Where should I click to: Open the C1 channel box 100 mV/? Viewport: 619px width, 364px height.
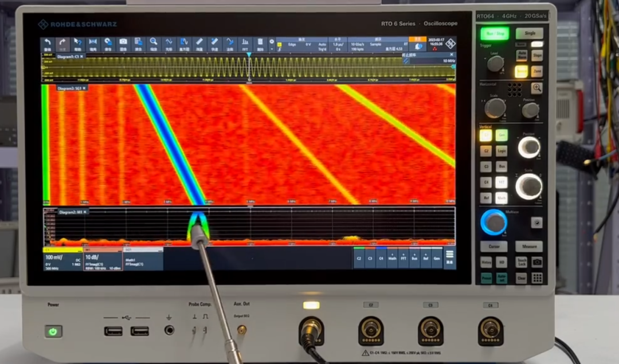click(63, 260)
